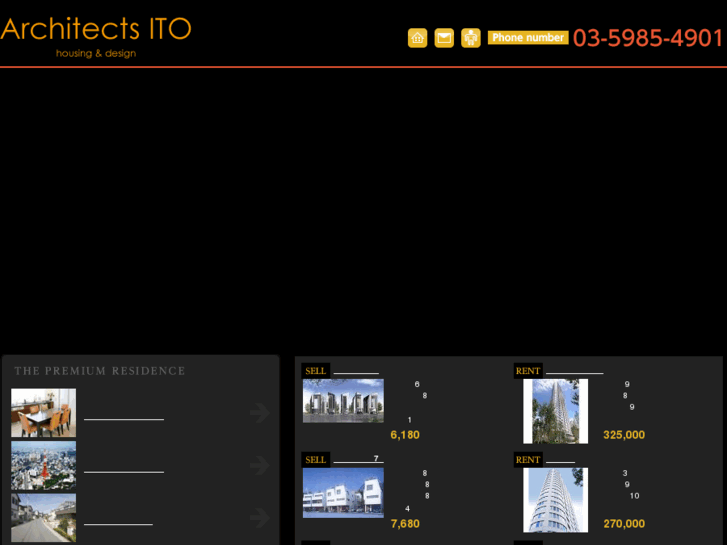
Task: Click the price 270,000
Action: [x=624, y=524]
